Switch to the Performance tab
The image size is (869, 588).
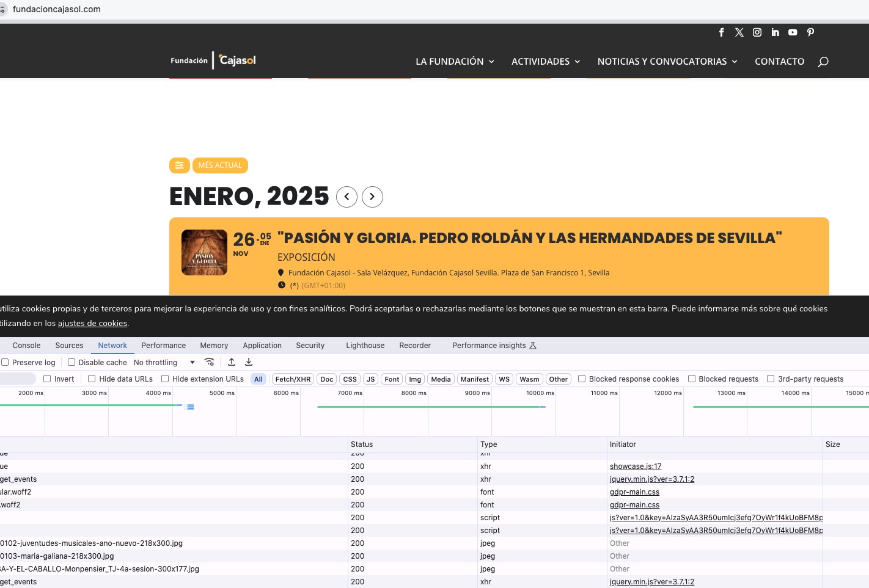pos(164,346)
